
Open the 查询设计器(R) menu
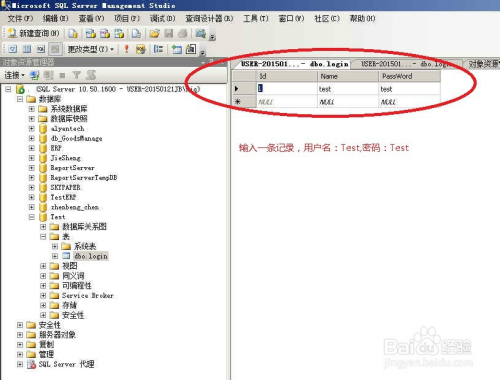[209, 18]
